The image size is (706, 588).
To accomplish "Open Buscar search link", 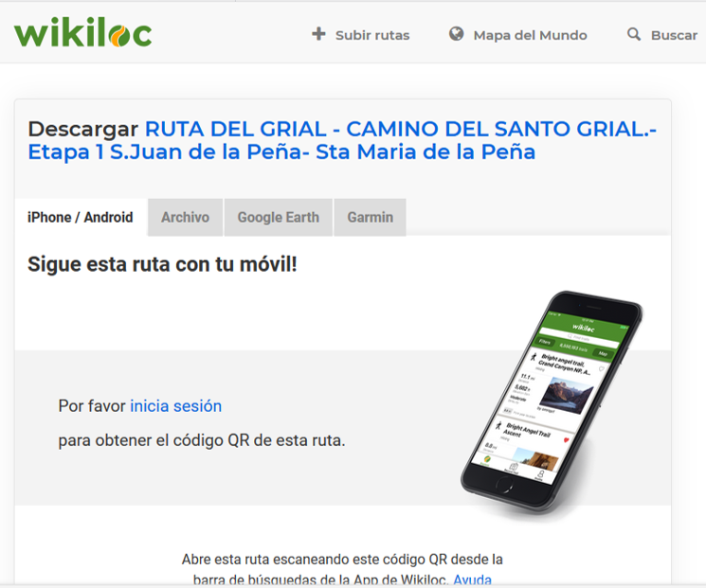I will pyautogui.click(x=674, y=35).
